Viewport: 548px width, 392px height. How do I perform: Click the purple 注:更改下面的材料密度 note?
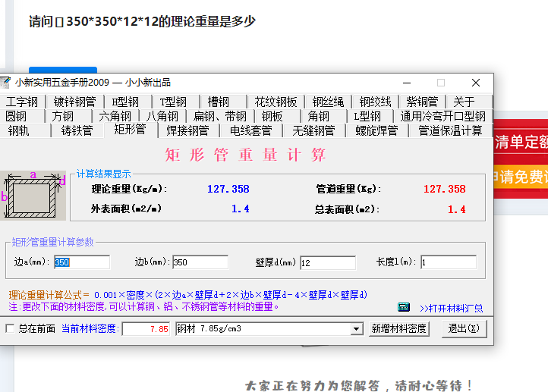(143, 307)
